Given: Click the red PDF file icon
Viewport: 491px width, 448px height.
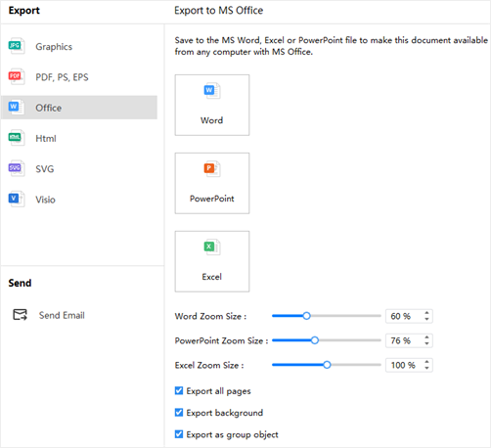Looking at the screenshot, I should point(16,76).
